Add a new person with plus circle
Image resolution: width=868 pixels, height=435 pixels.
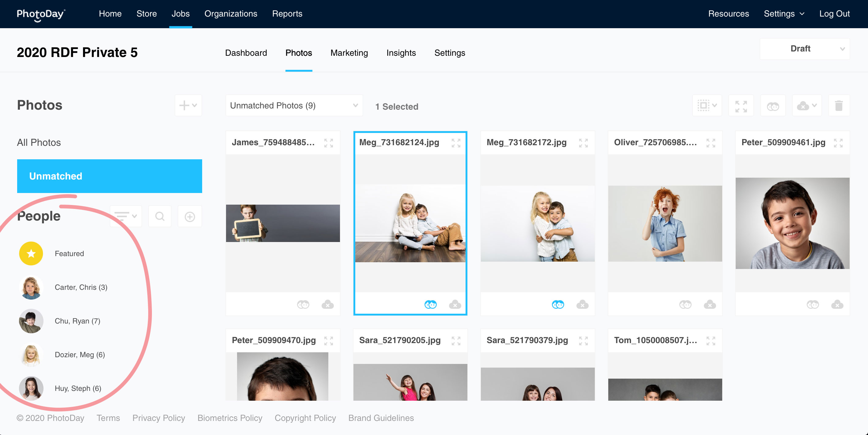click(190, 216)
